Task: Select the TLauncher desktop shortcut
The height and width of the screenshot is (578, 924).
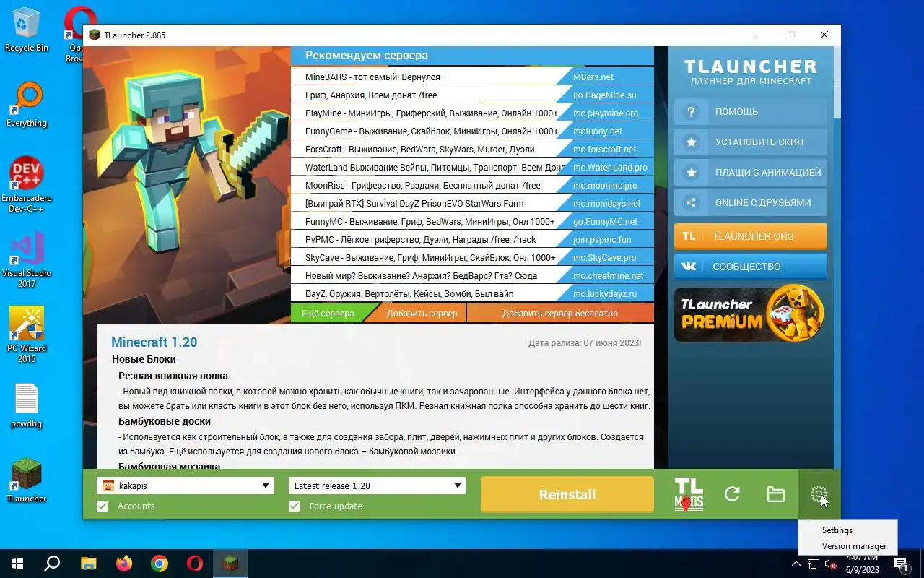Action: click(27, 480)
